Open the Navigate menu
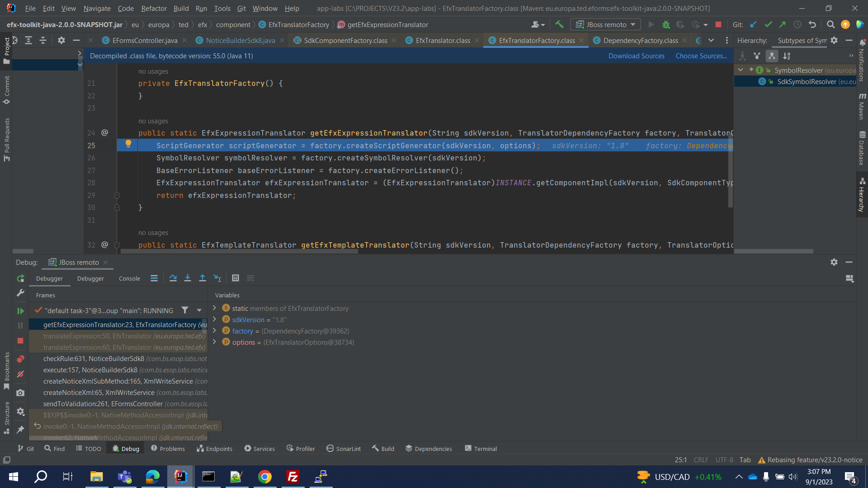 click(97, 8)
